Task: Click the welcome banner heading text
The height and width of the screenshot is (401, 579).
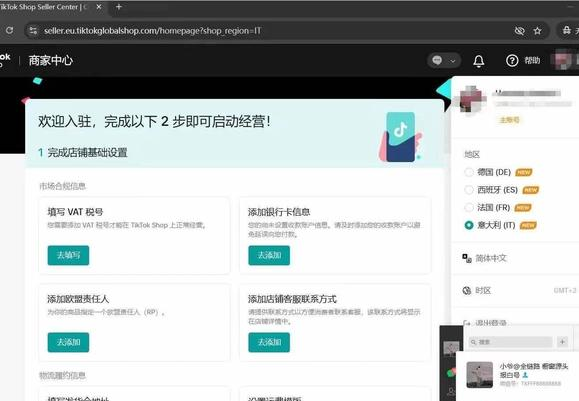Action: 154,121
